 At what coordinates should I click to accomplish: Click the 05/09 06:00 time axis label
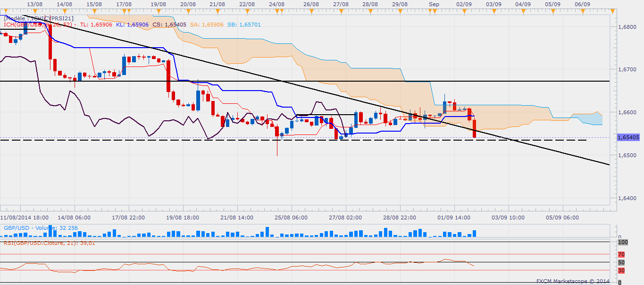point(562,218)
